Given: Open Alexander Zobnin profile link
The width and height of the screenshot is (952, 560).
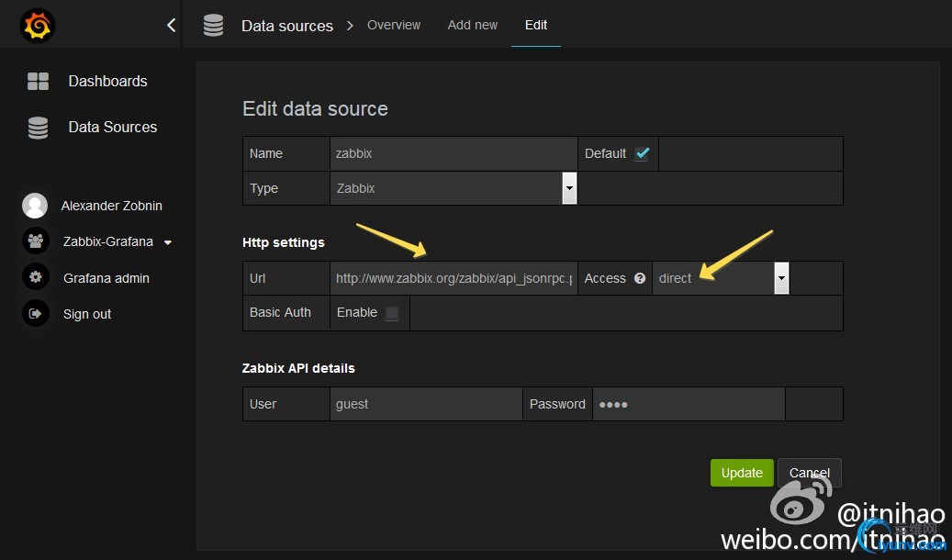Looking at the screenshot, I should (112, 206).
